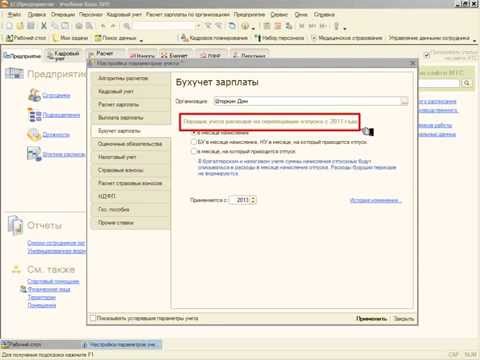Click the search magnifier button in the right panel

[x=467, y=83]
